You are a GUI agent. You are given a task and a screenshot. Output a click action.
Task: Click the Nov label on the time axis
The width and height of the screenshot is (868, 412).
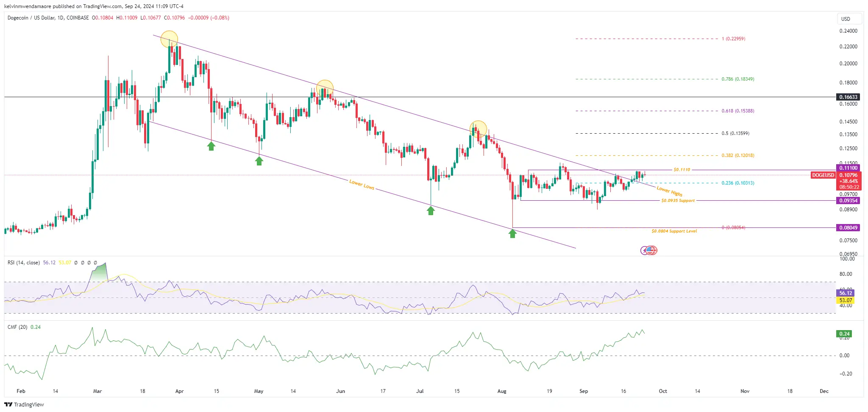[745, 391]
